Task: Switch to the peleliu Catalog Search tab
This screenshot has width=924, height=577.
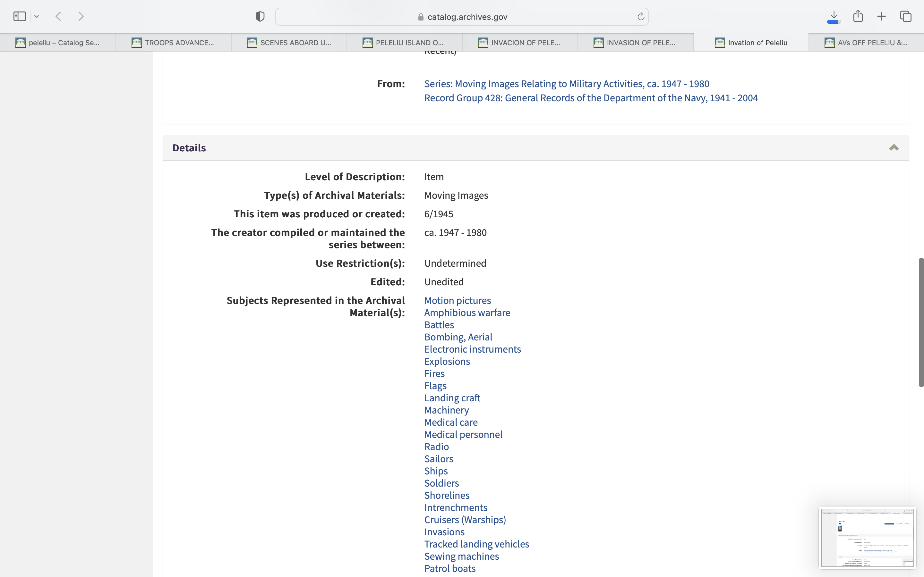Action: click(58, 43)
